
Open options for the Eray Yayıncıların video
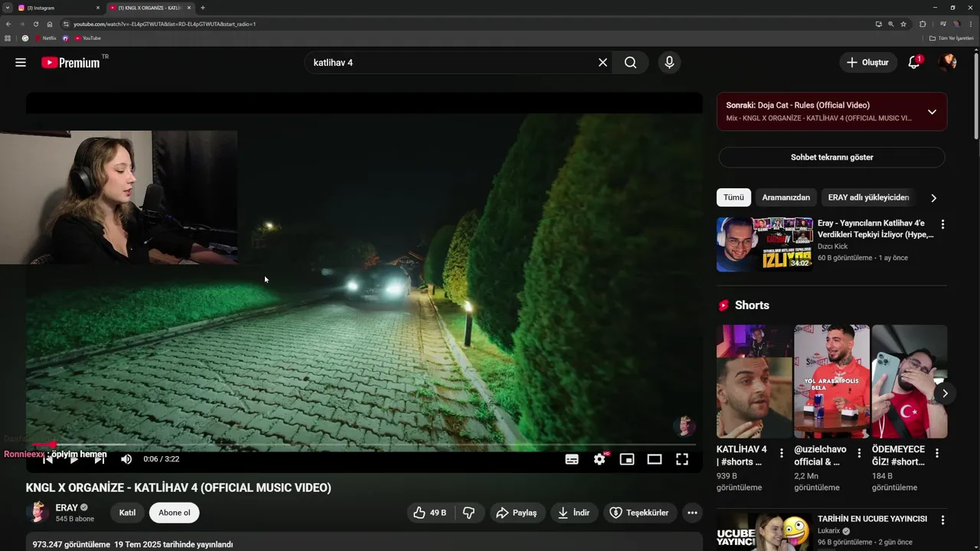942,224
